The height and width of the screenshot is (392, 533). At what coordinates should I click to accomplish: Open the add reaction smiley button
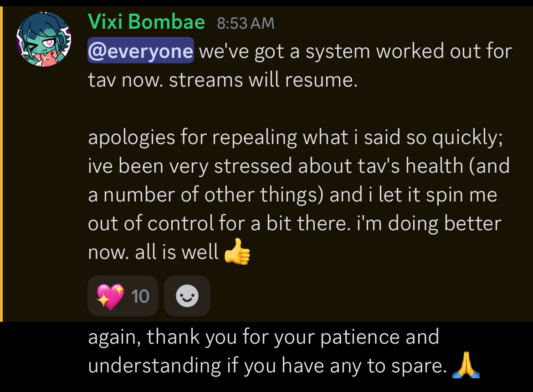(x=187, y=296)
